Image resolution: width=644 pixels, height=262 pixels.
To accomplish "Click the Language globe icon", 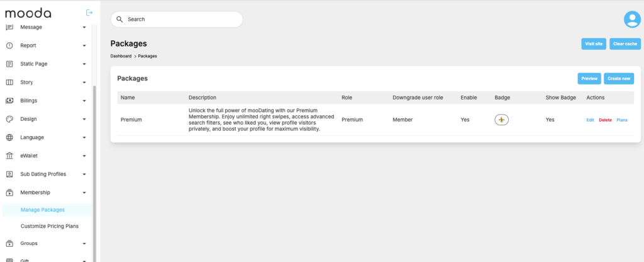I will (9, 137).
